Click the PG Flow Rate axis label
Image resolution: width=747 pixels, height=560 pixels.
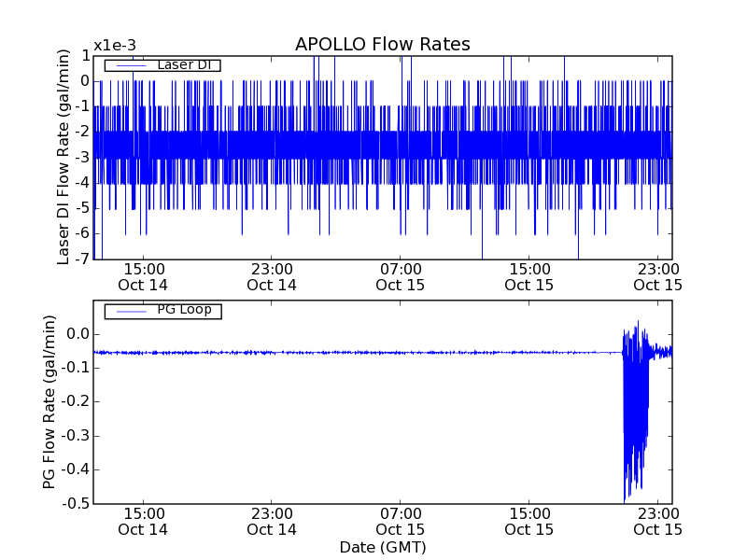coord(49,402)
